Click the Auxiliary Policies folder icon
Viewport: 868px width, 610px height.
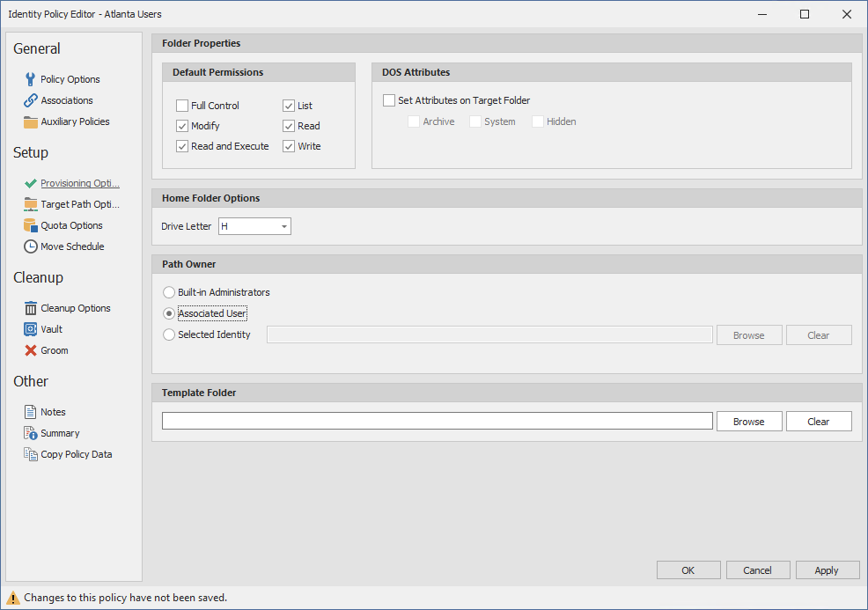(x=31, y=121)
